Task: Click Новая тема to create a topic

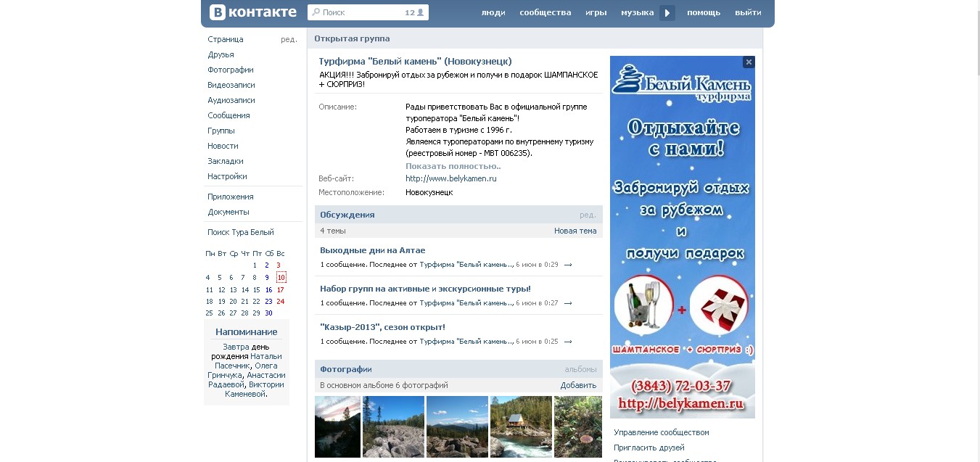Action: (x=575, y=231)
